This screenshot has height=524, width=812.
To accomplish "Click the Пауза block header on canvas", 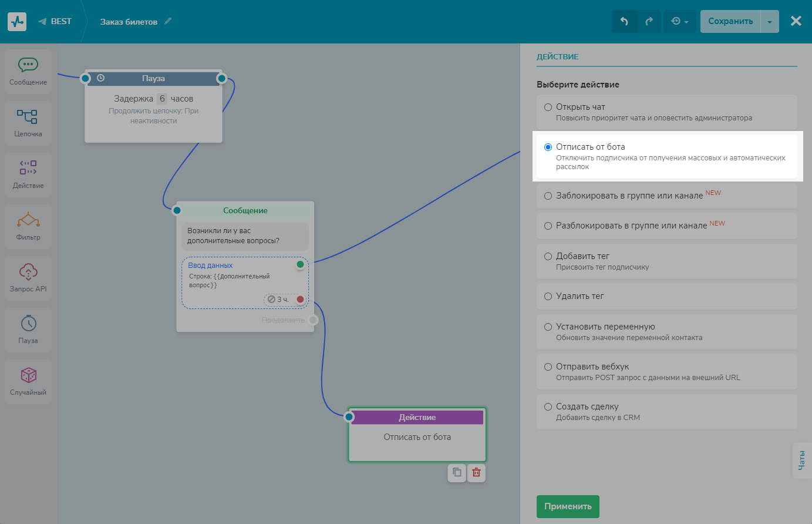I will 153,78.
